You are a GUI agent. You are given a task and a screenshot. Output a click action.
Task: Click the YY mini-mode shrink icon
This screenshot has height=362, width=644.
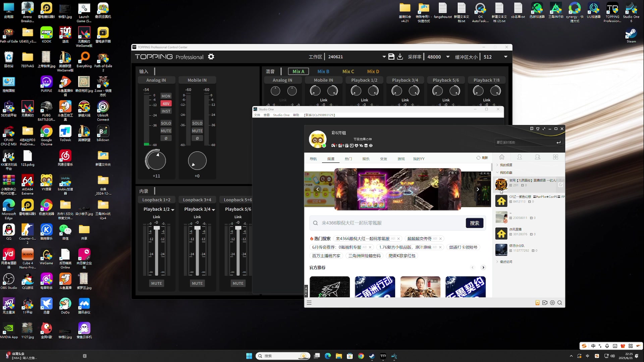coord(544,129)
